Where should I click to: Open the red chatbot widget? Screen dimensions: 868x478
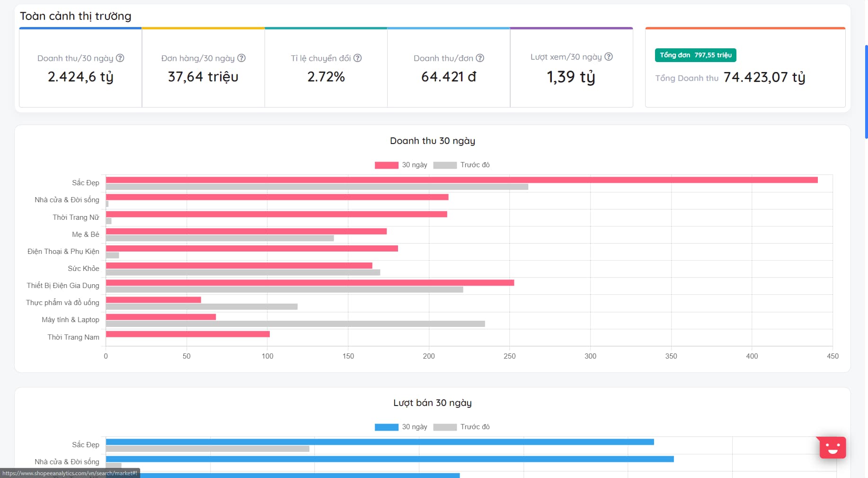pos(833,447)
